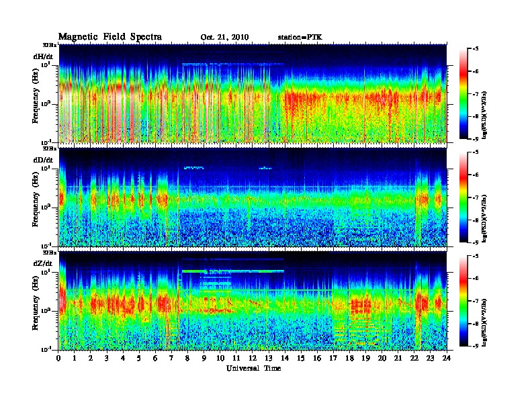Click the hour "22" tick label on time axis

pyautogui.click(x=414, y=358)
